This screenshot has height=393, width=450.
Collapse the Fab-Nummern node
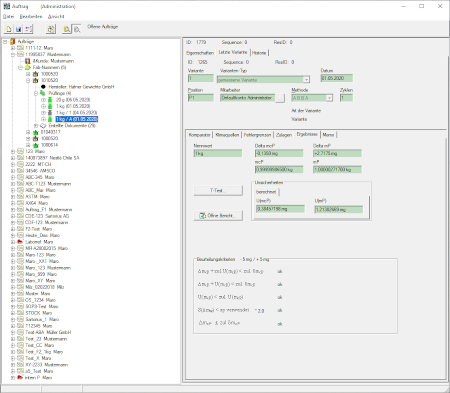click(x=20, y=68)
